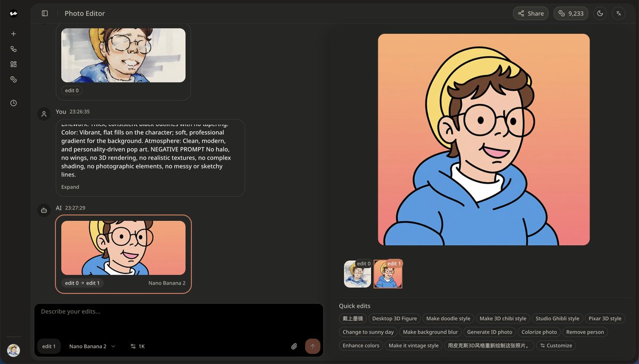The image size is (639, 364).
Task: Click the paperclip attach file icon
Action: tap(294, 346)
